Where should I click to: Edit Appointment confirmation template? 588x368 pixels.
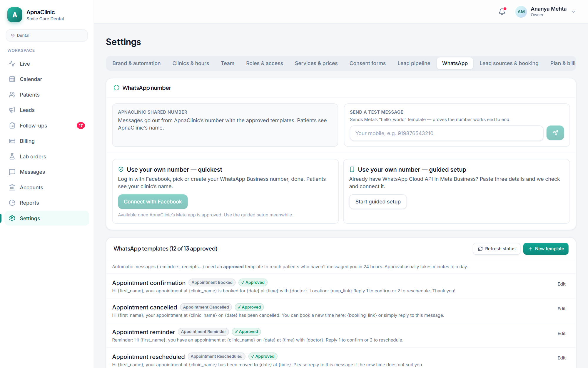point(561,284)
